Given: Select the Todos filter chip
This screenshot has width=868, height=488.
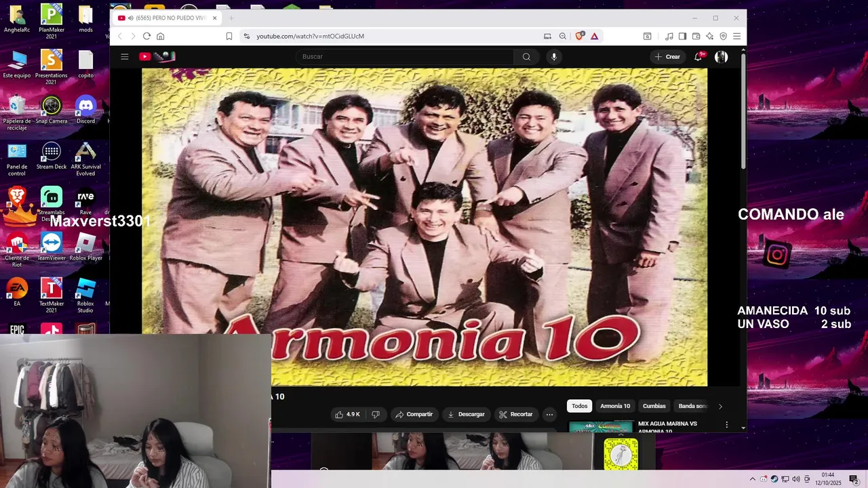Looking at the screenshot, I should coord(579,406).
